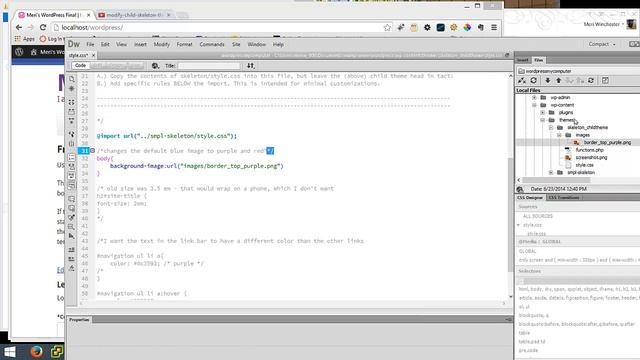Switch to Code view button
This screenshot has width=640, height=360.
[80, 66]
